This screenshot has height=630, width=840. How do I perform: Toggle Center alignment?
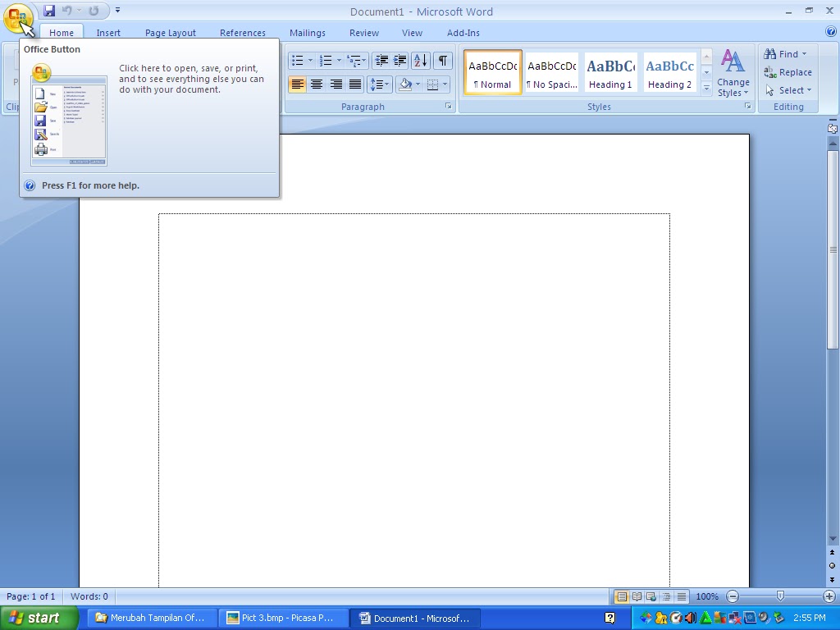coord(317,84)
